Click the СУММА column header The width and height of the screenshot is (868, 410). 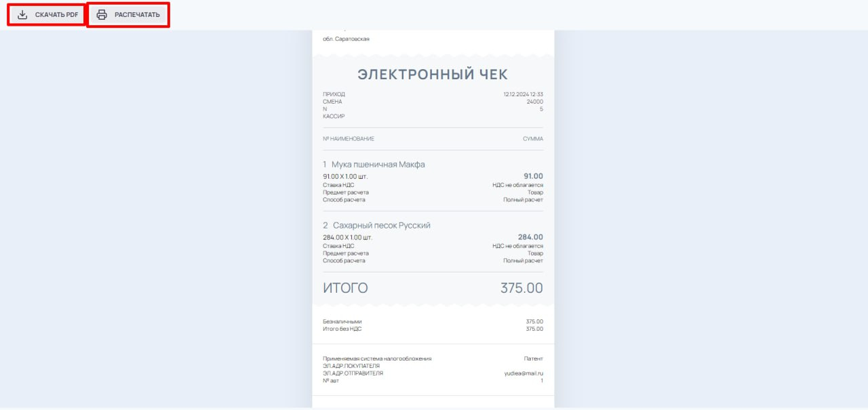pyautogui.click(x=532, y=139)
